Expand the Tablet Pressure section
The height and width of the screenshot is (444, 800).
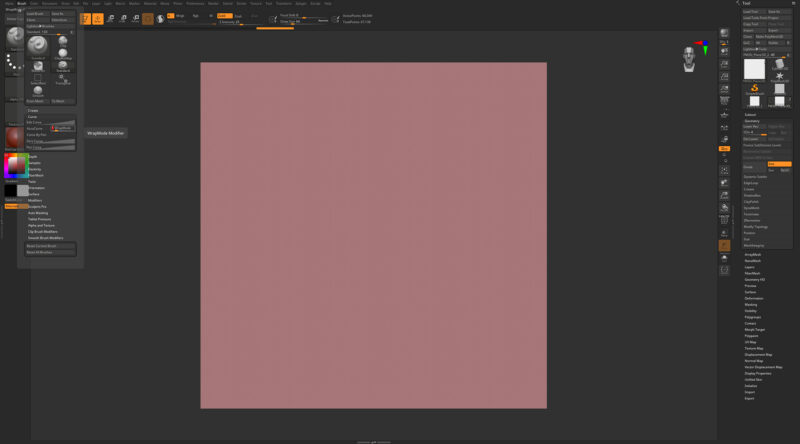[39, 219]
